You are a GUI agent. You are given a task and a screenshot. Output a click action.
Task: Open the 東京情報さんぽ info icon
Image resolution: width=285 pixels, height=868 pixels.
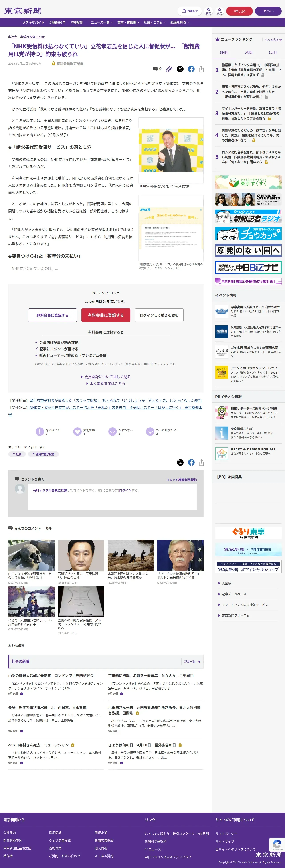[x=222, y=433]
